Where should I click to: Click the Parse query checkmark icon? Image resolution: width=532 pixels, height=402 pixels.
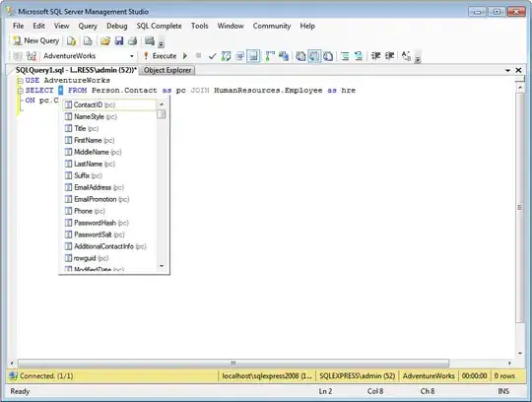point(213,56)
